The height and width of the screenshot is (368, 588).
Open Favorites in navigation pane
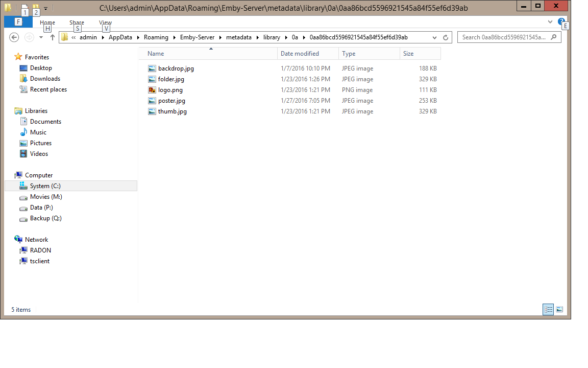click(37, 57)
